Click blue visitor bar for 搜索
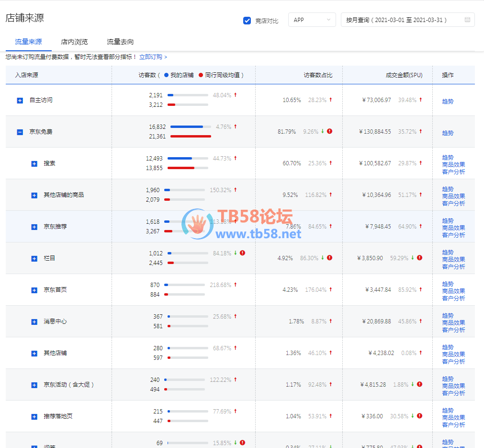This screenshot has width=484, height=448. [x=180, y=158]
